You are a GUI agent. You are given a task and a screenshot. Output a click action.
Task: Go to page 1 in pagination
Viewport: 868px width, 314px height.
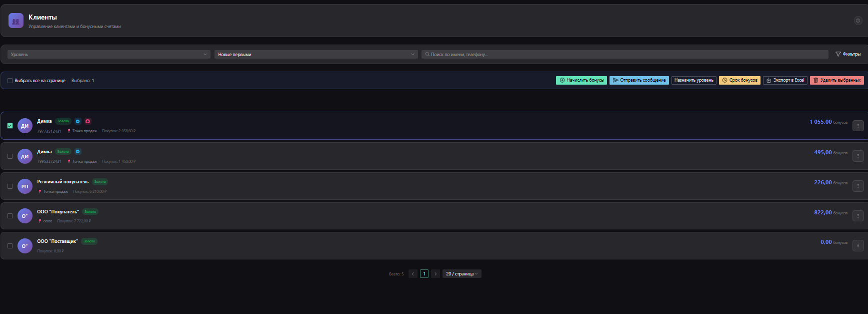tap(424, 274)
